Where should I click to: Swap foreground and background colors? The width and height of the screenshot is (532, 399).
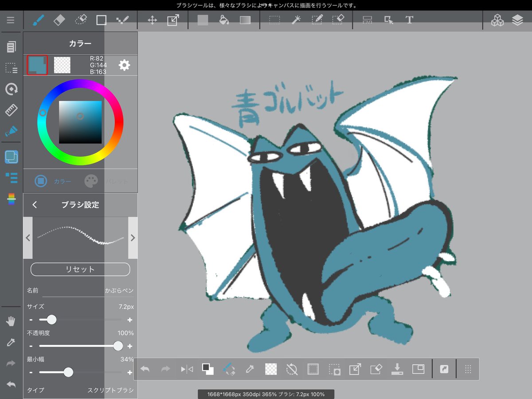point(207,369)
